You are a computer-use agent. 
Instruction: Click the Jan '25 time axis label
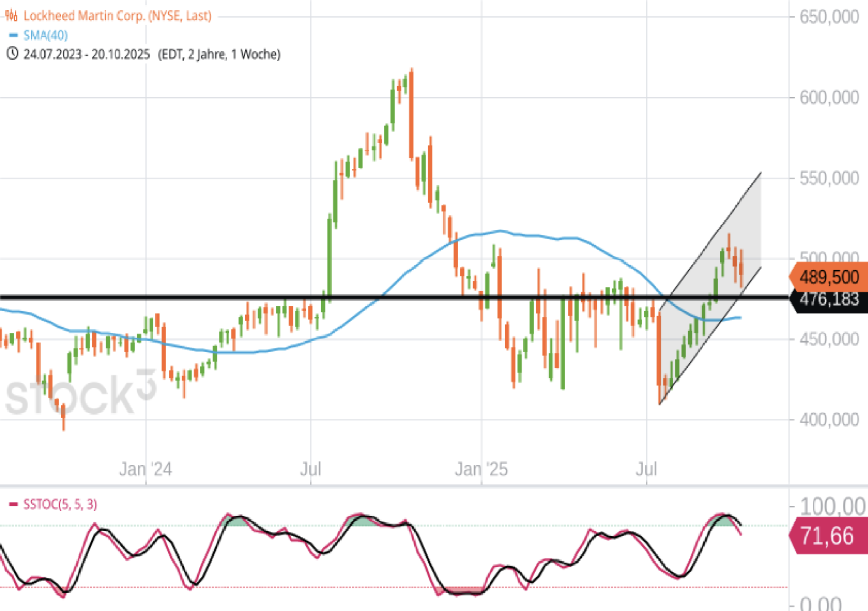481,469
